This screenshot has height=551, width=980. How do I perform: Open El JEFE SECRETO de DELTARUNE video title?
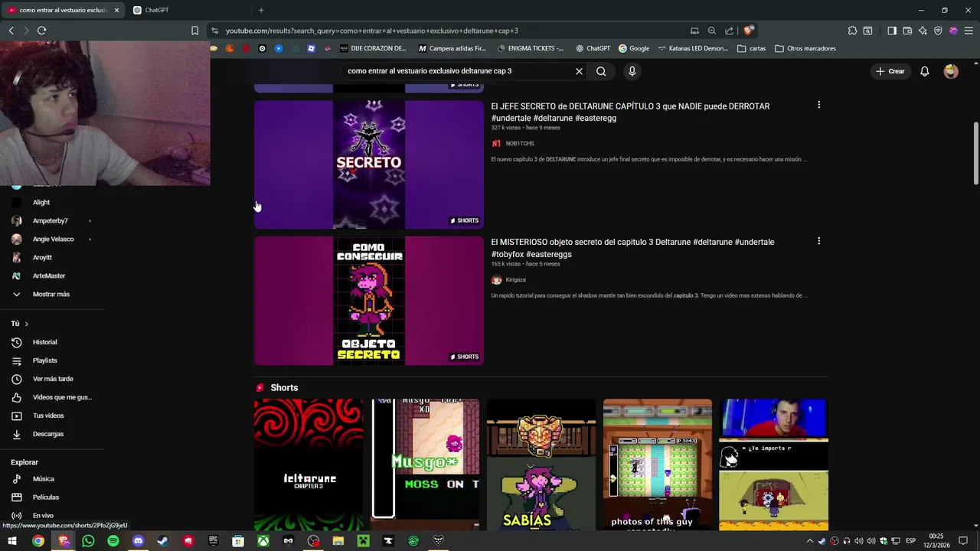click(630, 112)
